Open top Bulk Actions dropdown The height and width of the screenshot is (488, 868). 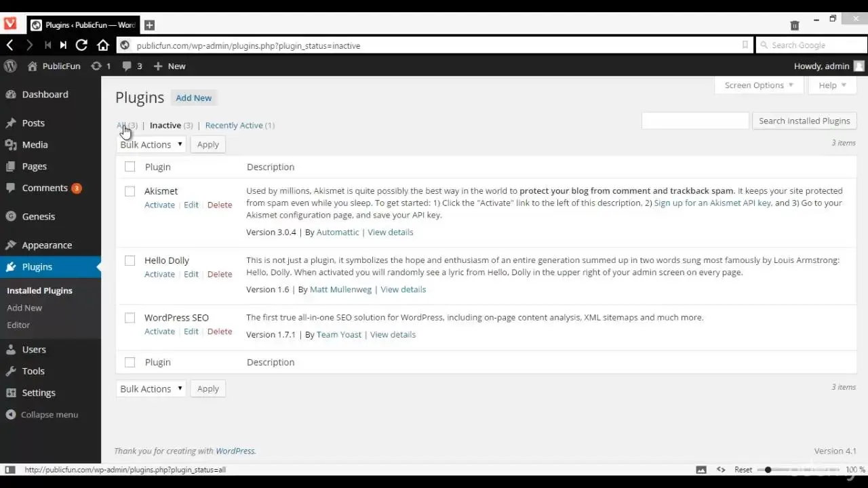pos(151,144)
